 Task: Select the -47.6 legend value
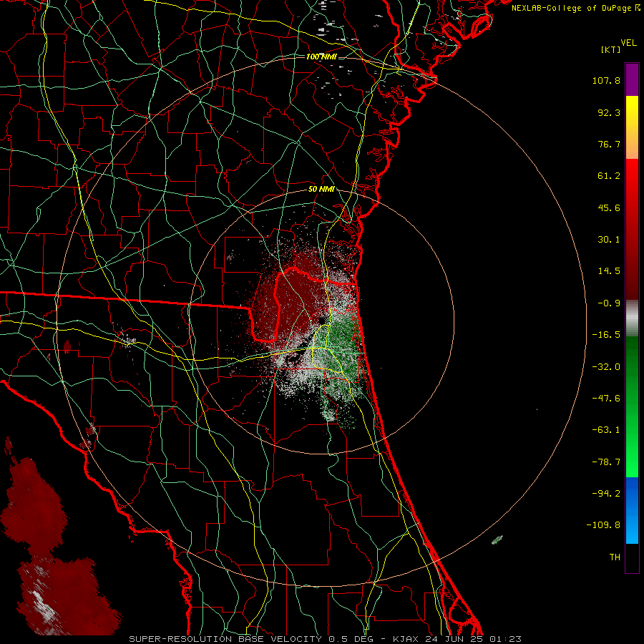pos(606,399)
